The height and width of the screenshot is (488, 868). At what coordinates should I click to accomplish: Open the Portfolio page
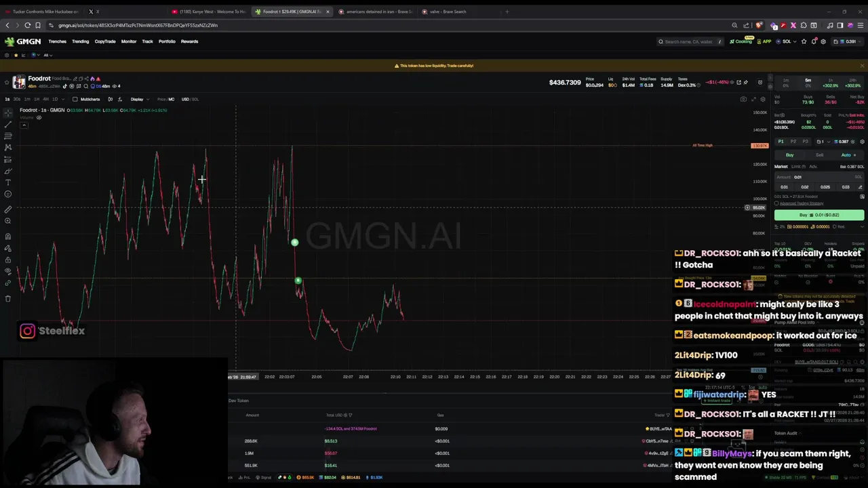167,41
